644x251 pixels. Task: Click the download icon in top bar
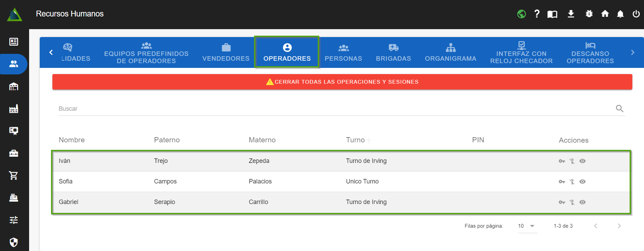571,14
